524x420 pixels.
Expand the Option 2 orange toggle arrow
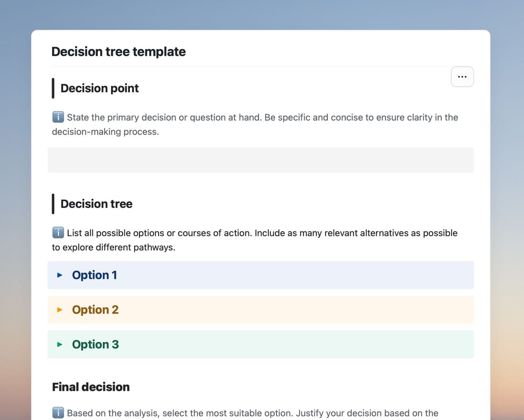point(60,310)
